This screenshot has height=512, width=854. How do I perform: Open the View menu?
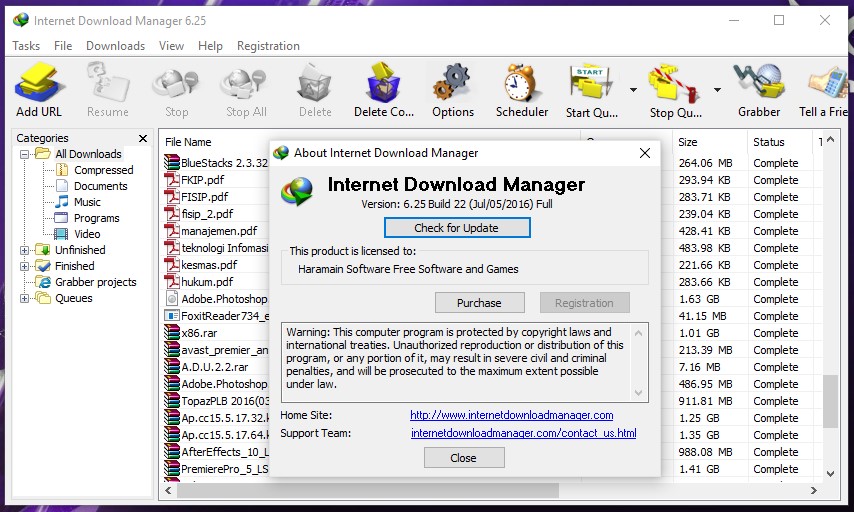click(172, 46)
